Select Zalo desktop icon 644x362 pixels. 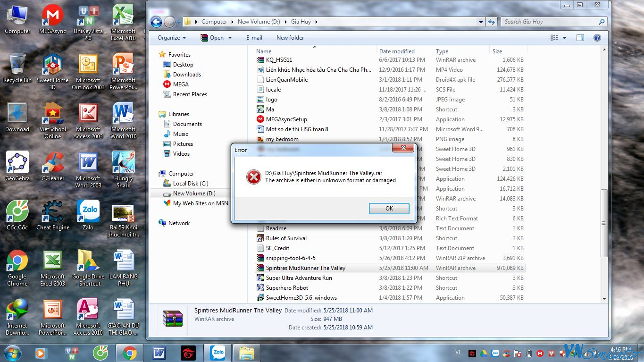tap(88, 216)
